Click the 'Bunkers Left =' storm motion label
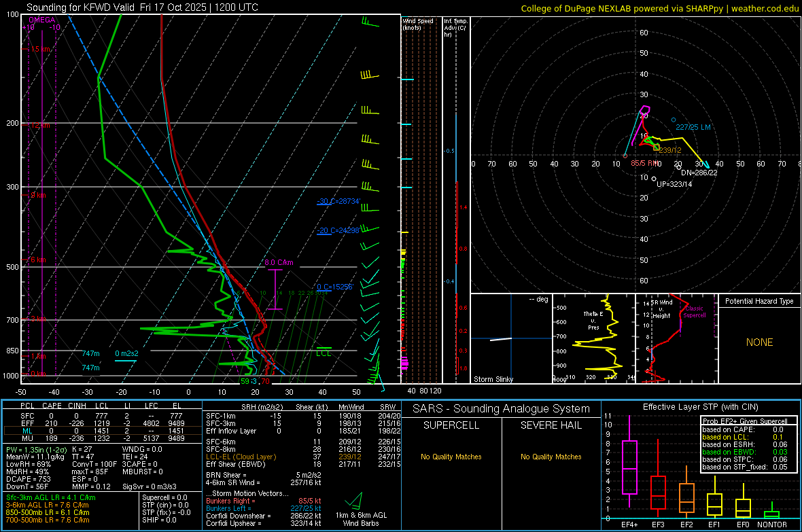Viewport: 802px width, 532px height. 228,508
